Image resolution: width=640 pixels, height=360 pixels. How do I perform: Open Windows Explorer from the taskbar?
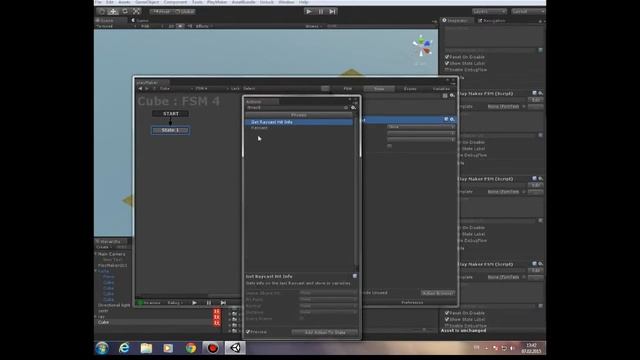coord(146,348)
